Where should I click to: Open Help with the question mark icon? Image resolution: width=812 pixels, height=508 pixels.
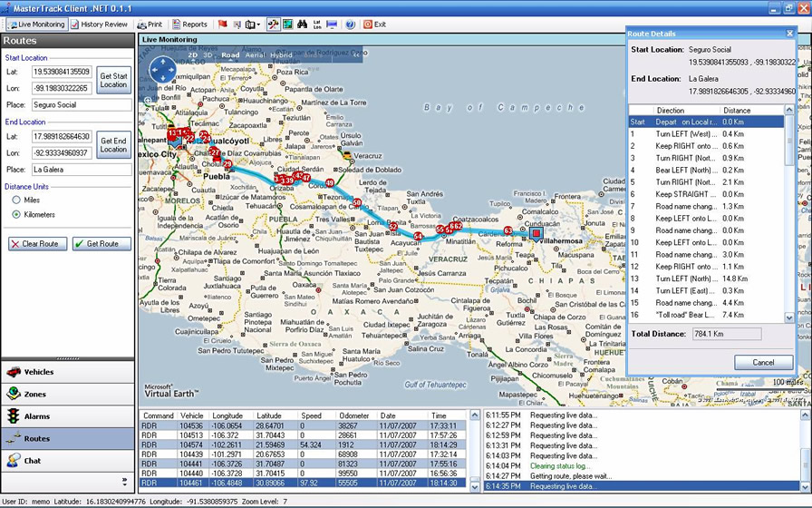click(x=351, y=24)
